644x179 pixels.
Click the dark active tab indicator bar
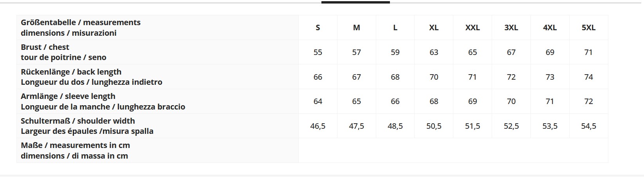pos(355,2)
